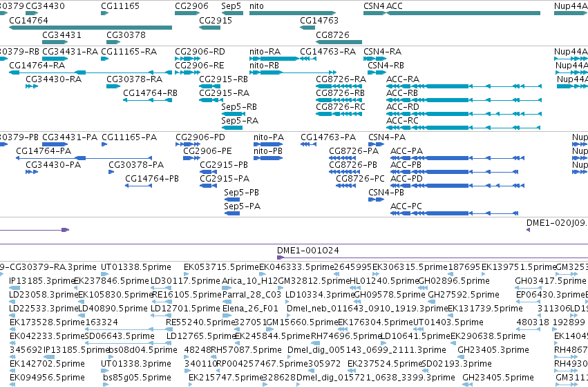Select the ACC gene label
The width and height of the screenshot is (588, 388).
(395, 6)
